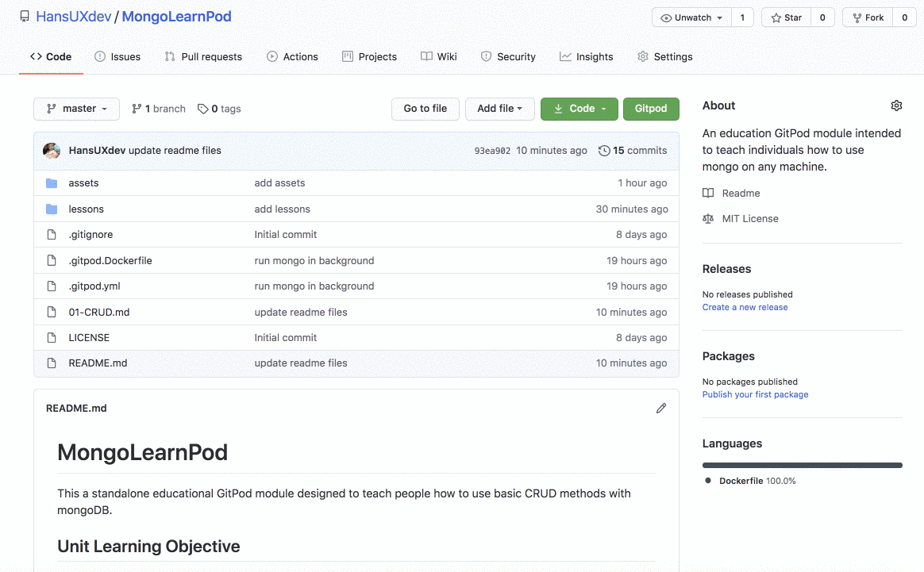Star the repository

click(787, 17)
